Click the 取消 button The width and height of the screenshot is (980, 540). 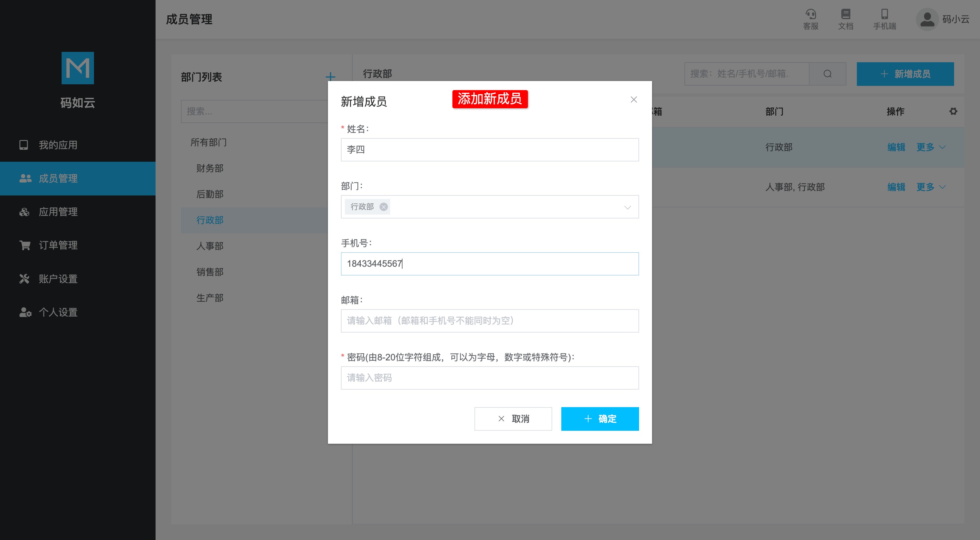(513, 418)
